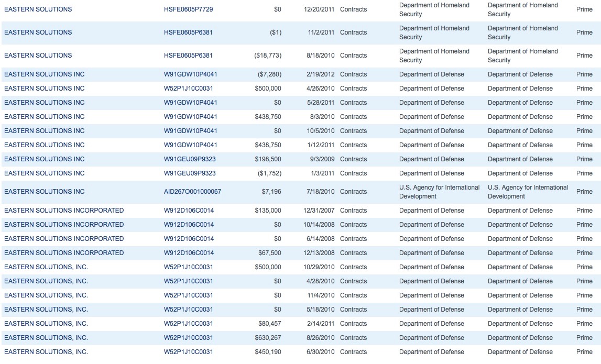Viewport: 601px width, 364px height.
Task: Open W52P1J10C0031 award for $630,267
Action: coord(188,338)
